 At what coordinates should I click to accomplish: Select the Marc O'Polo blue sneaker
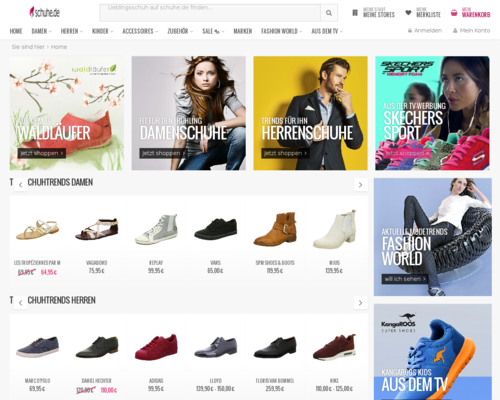37,347
